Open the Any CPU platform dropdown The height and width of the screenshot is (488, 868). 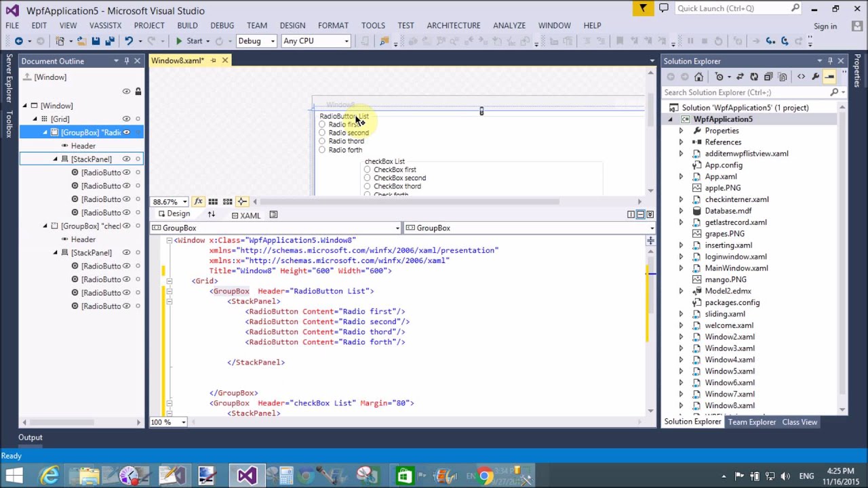click(346, 41)
